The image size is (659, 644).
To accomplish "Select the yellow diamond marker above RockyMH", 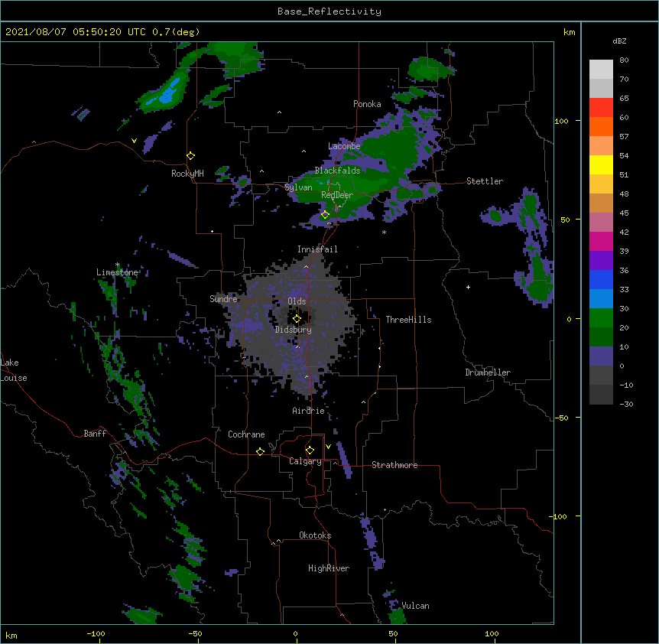I will pos(191,156).
